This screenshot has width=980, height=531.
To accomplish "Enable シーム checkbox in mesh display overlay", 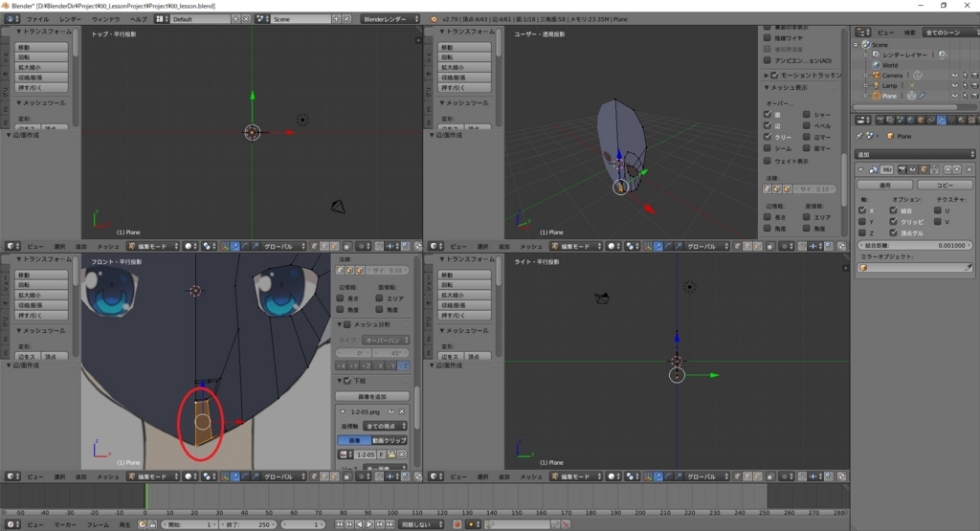I will click(768, 148).
